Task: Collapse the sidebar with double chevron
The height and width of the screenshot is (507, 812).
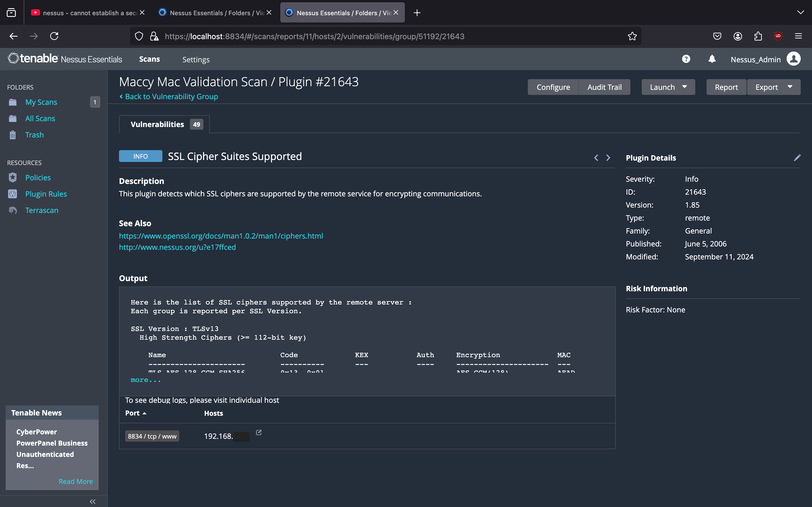Action: [92, 501]
